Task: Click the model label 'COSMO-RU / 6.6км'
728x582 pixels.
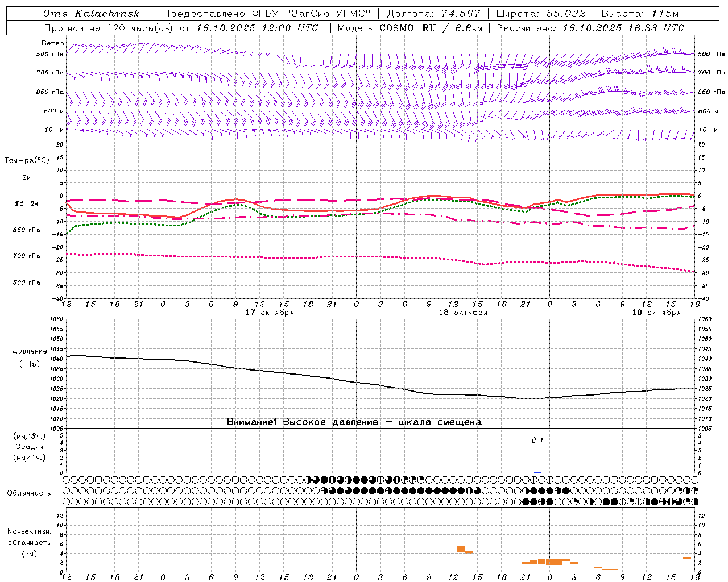Action: tap(431, 28)
